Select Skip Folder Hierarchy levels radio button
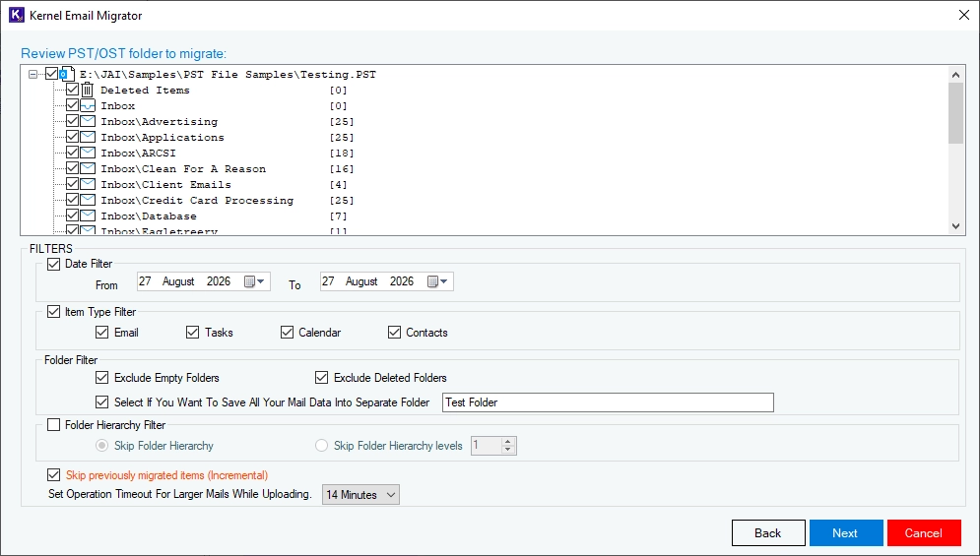The image size is (980, 556). (x=321, y=446)
